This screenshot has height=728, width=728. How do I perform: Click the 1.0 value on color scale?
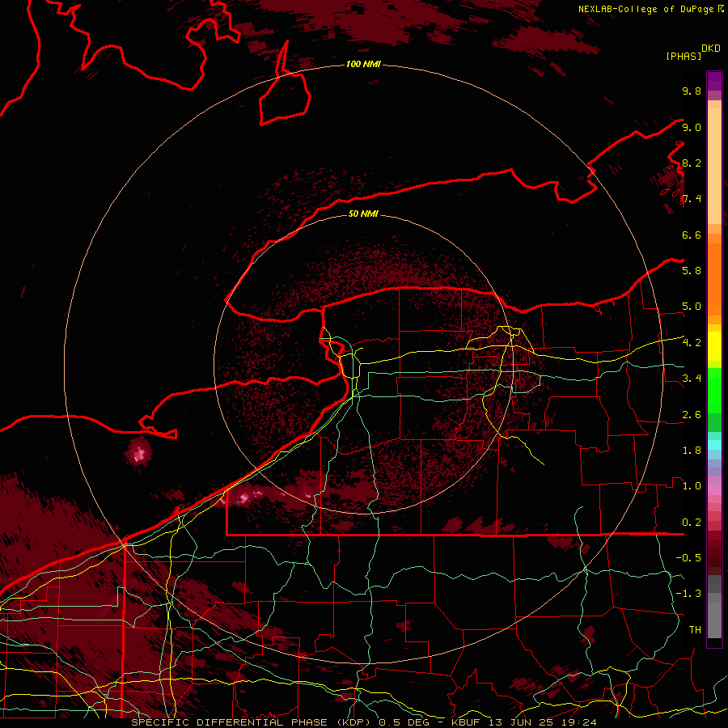point(692,486)
